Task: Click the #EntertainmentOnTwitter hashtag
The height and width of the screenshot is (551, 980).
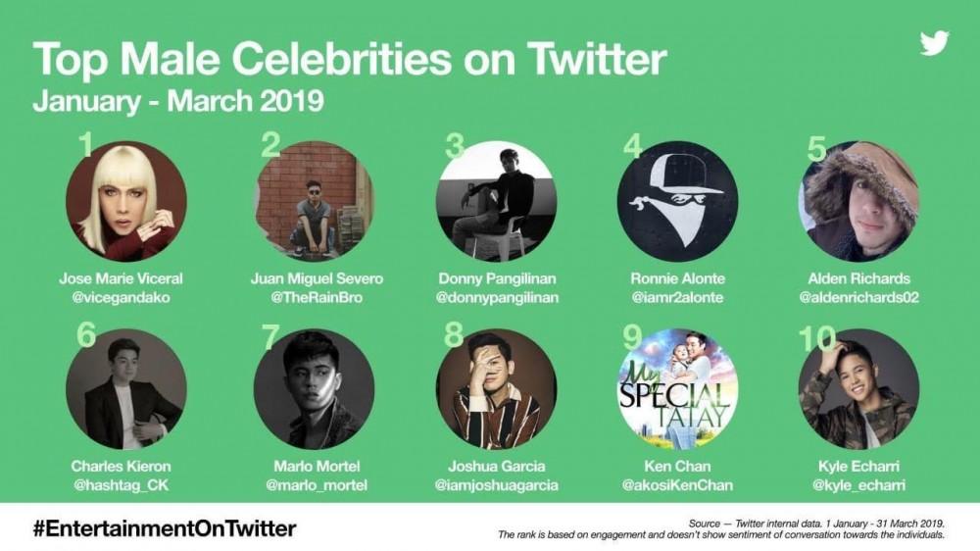Action: 165,528
